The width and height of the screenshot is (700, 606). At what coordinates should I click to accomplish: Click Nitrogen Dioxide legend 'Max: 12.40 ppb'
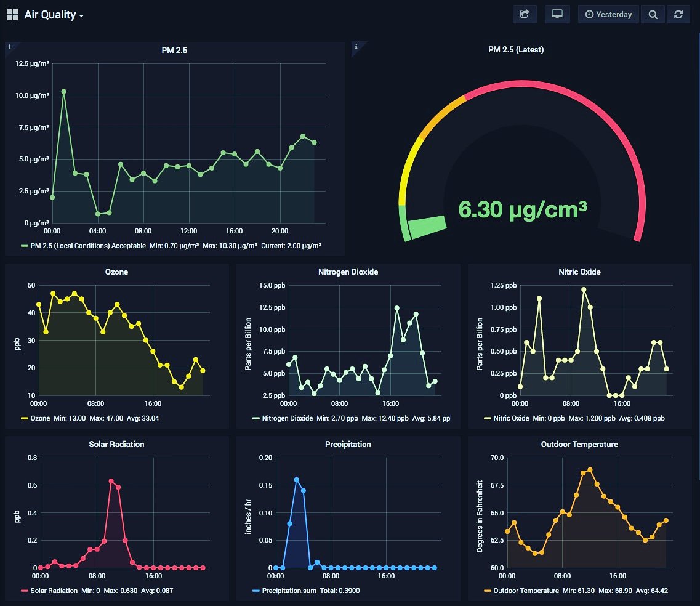tap(385, 418)
